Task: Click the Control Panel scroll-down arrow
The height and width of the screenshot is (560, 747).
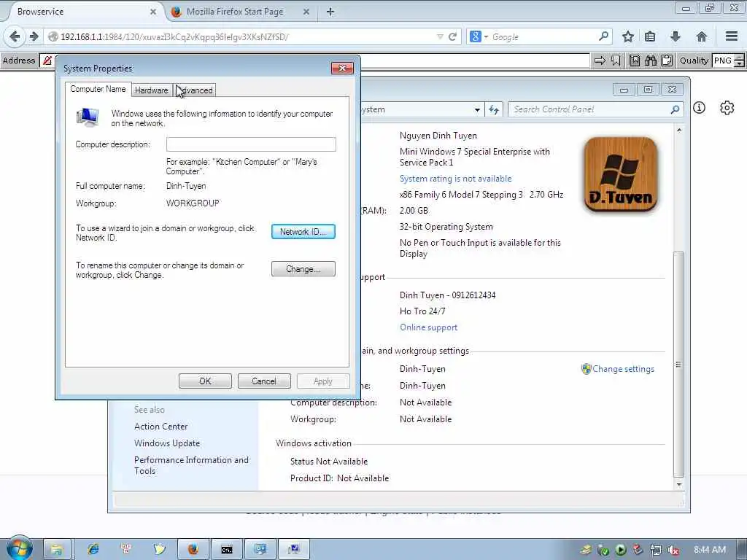Action: pos(679,485)
